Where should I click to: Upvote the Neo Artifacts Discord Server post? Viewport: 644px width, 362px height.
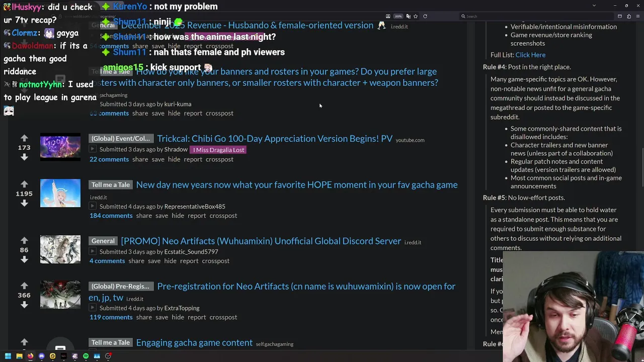(24, 240)
